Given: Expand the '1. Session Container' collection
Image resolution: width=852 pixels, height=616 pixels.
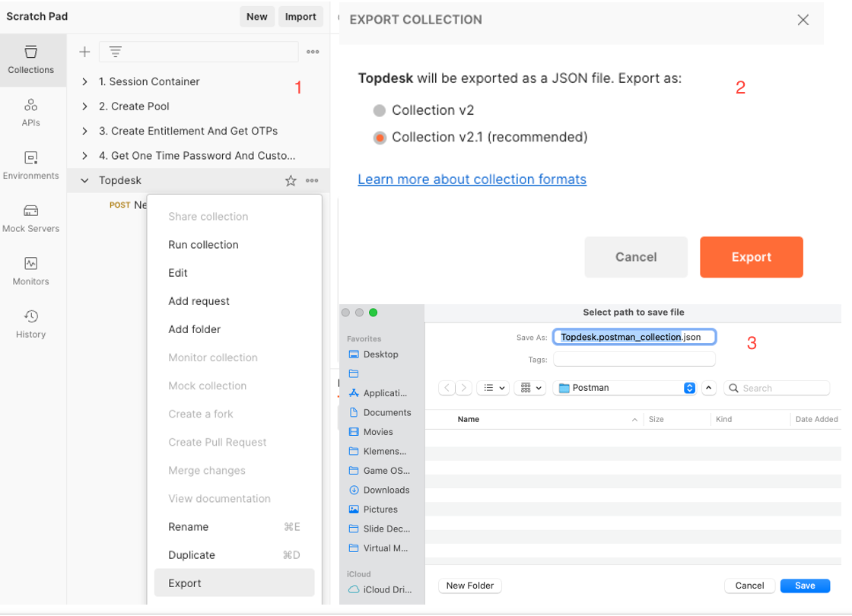Looking at the screenshot, I should (x=84, y=81).
